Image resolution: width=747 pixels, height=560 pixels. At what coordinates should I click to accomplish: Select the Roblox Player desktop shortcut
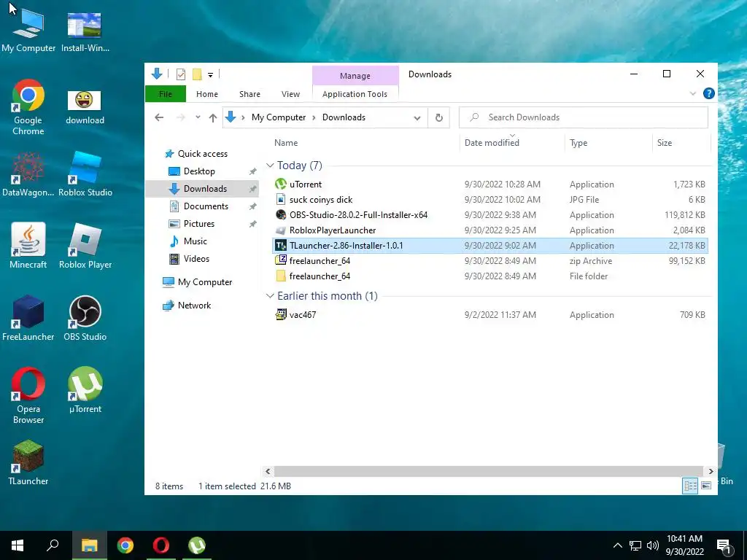(x=85, y=246)
